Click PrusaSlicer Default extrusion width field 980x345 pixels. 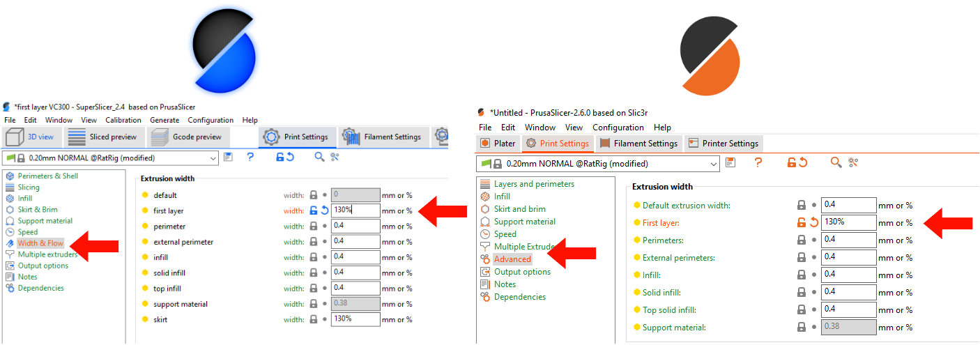[848, 205]
